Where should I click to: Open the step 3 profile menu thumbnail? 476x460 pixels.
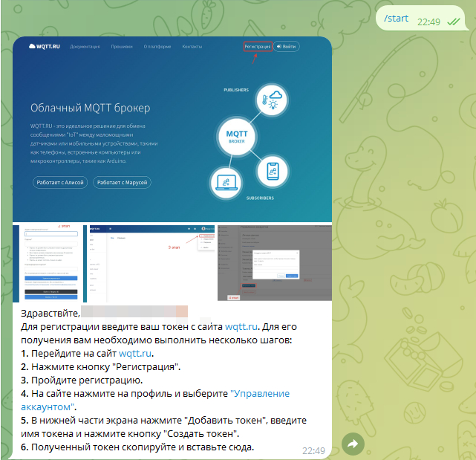(x=151, y=262)
